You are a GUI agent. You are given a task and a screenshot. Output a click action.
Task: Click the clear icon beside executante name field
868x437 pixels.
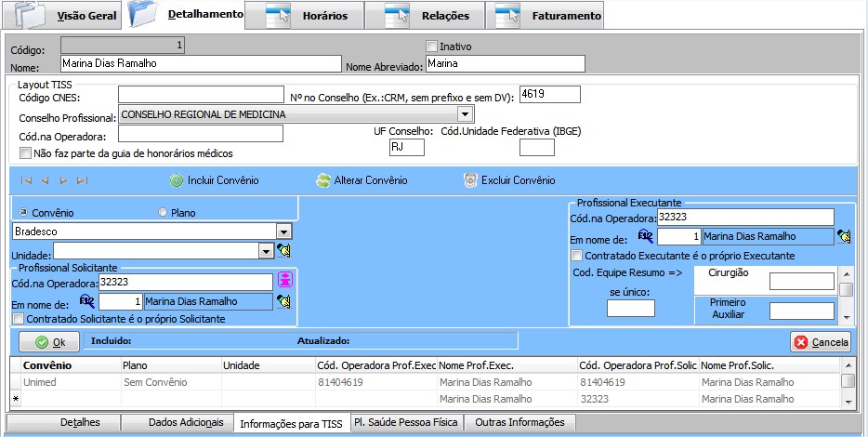point(844,236)
